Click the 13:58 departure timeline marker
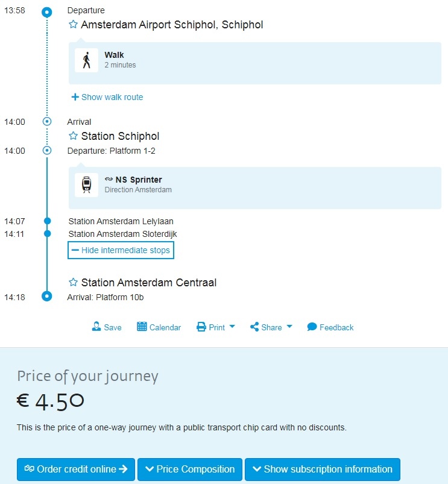The image size is (448, 484). (47, 12)
